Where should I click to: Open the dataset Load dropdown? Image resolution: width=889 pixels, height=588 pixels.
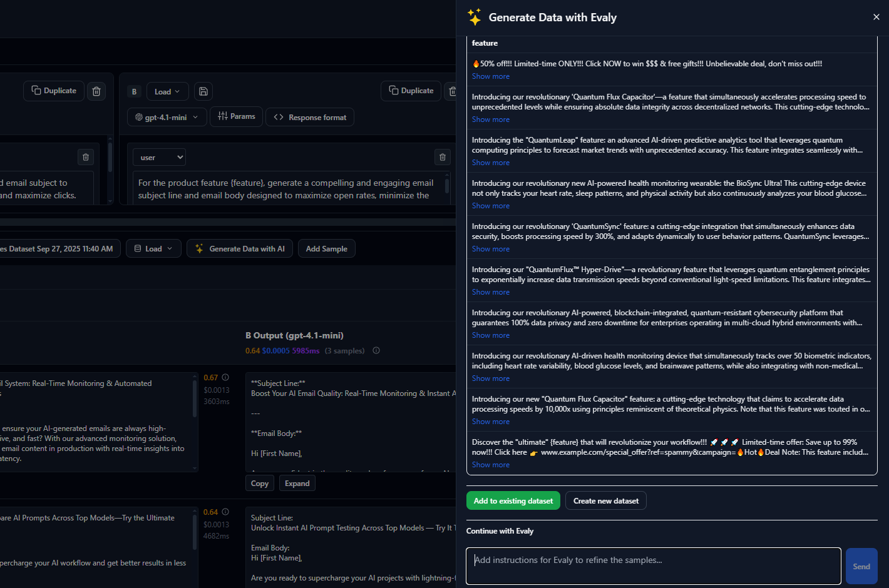(x=153, y=248)
